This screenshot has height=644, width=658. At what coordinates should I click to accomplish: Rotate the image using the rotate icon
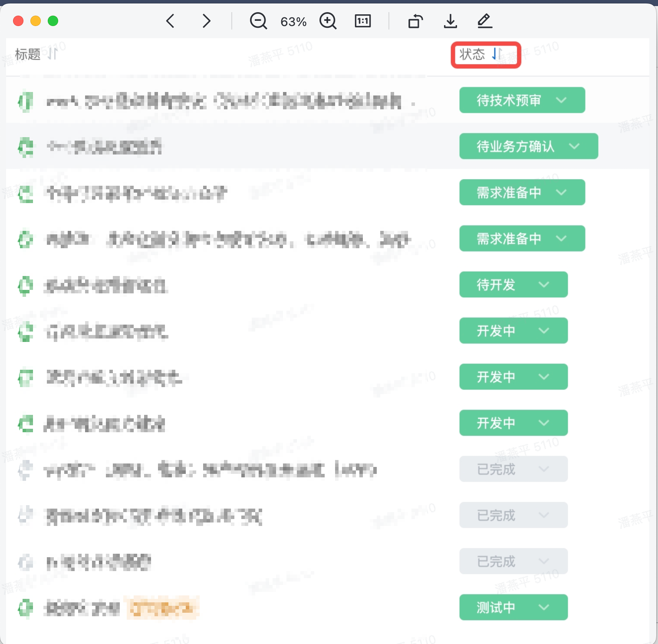pyautogui.click(x=415, y=21)
